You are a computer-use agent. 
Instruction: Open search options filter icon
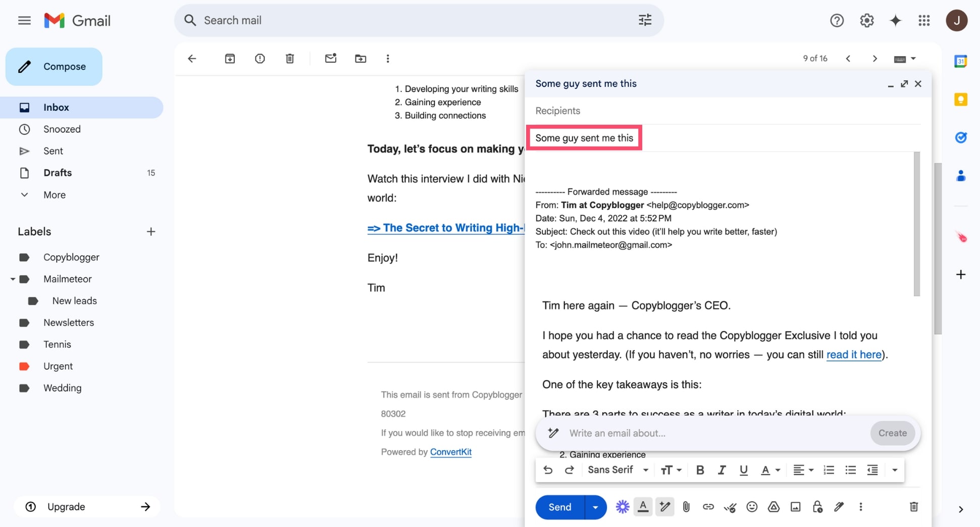pos(645,20)
